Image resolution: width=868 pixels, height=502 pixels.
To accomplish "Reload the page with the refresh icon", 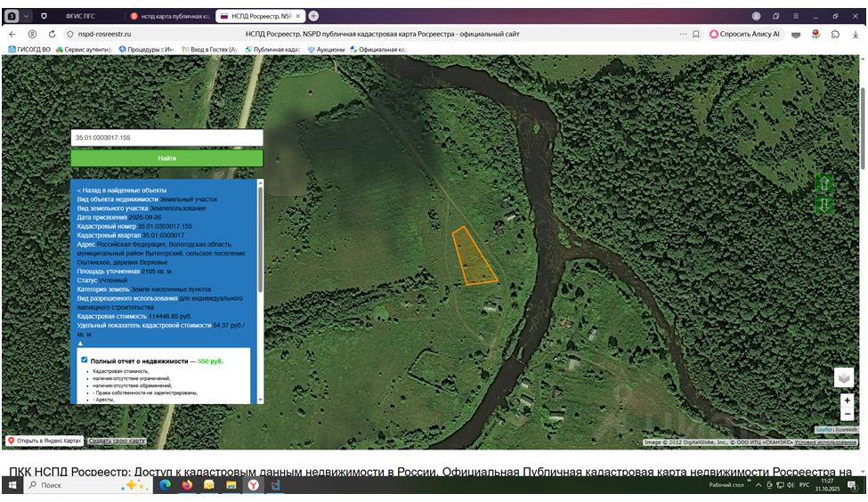I will (52, 35).
